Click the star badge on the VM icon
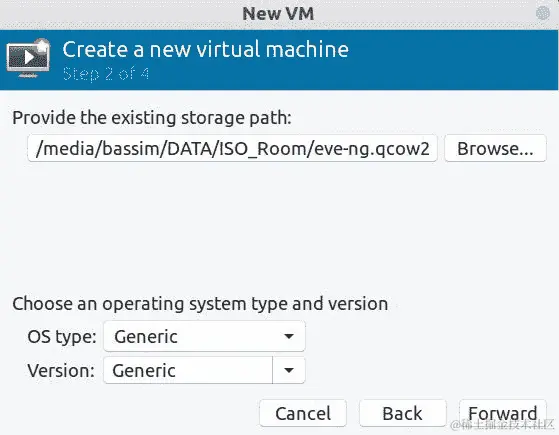The width and height of the screenshot is (559, 435). [43, 45]
